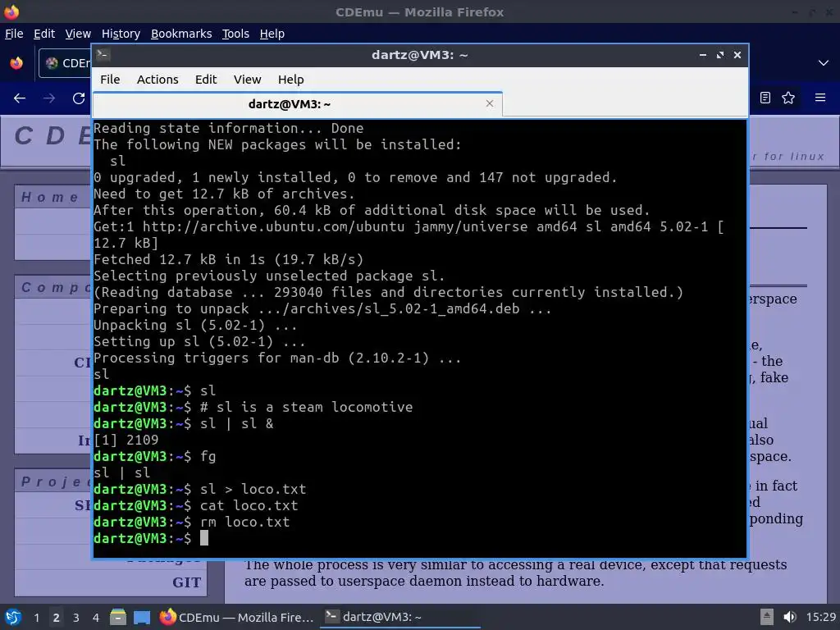
Task: Open Firefox File menu
Action: (14, 34)
